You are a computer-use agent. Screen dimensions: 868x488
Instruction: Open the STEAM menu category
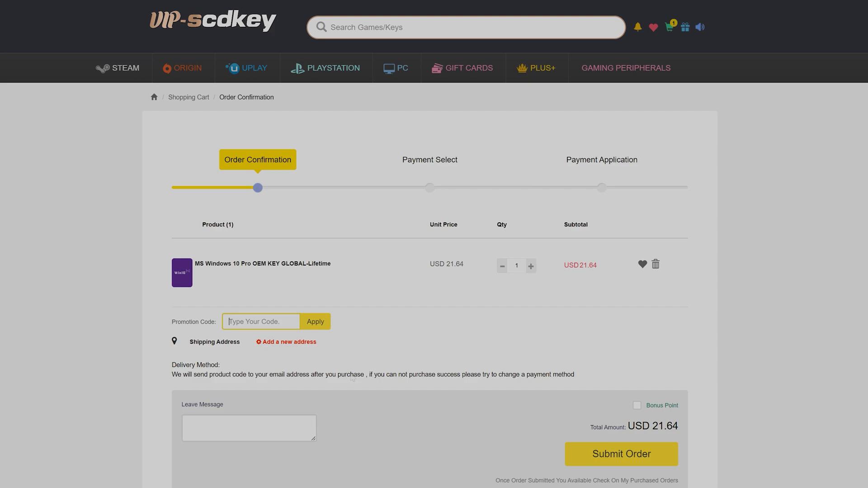coord(118,68)
